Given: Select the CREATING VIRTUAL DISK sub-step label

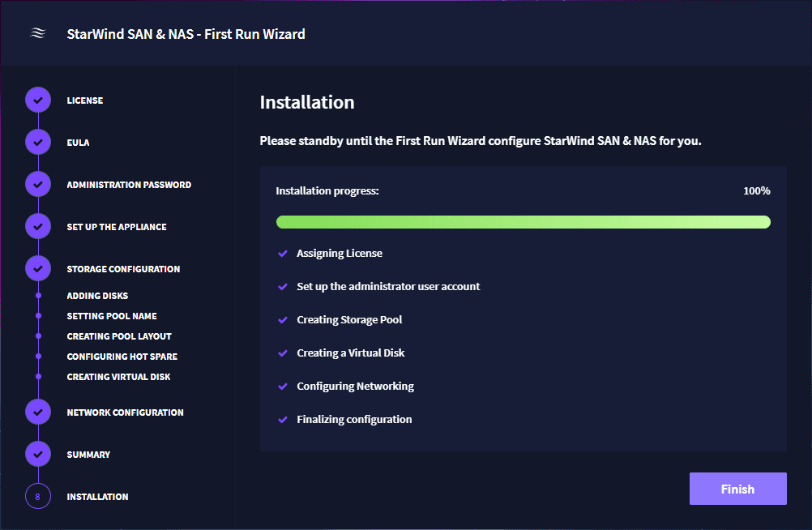Looking at the screenshot, I should pyautogui.click(x=118, y=377).
